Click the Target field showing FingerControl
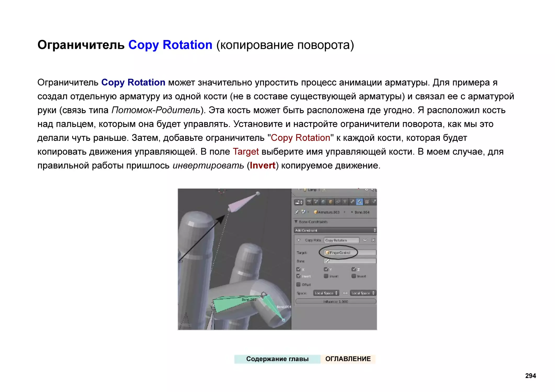The width and height of the screenshot is (555, 392). (350, 252)
